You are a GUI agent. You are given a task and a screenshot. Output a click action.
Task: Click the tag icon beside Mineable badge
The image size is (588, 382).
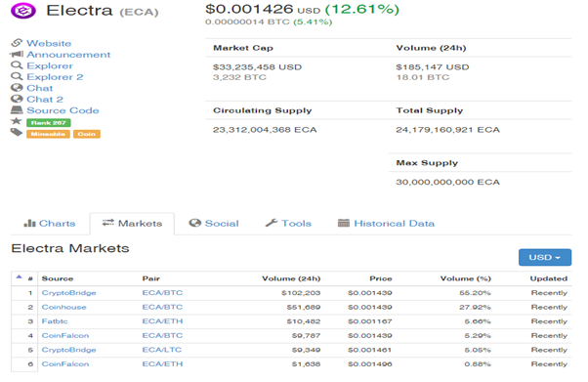pos(17,132)
